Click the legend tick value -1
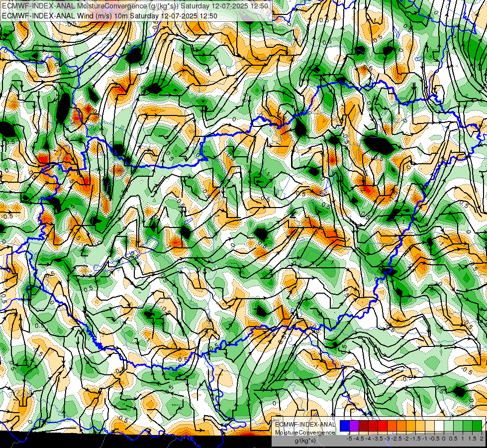The image size is (487, 448). click(x=425, y=439)
